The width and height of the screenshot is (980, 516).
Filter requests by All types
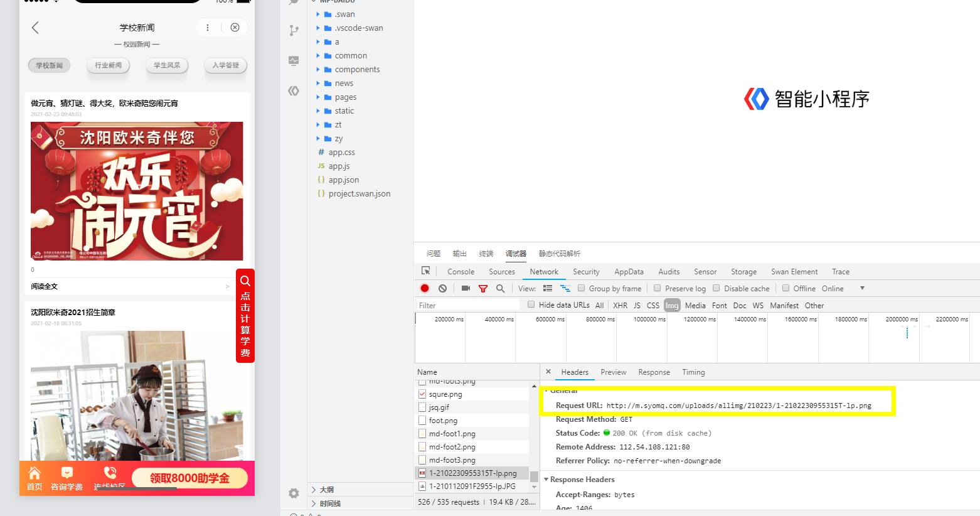click(599, 306)
